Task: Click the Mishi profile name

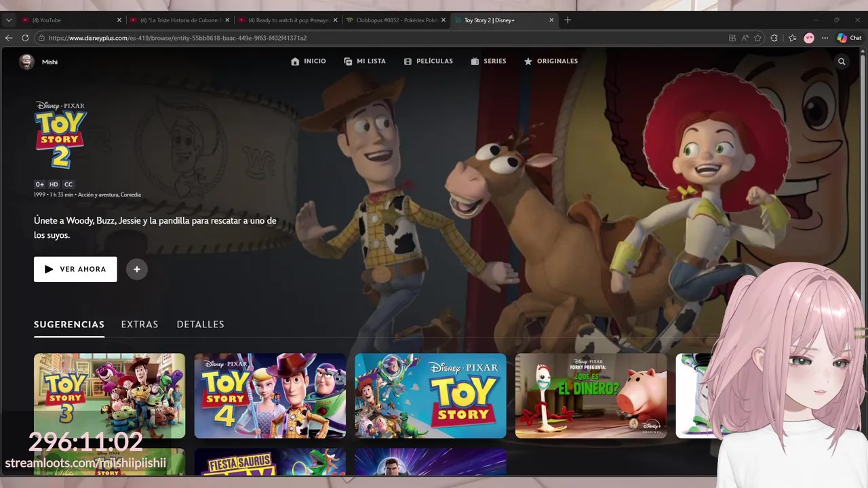Action: tap(50, 62)
